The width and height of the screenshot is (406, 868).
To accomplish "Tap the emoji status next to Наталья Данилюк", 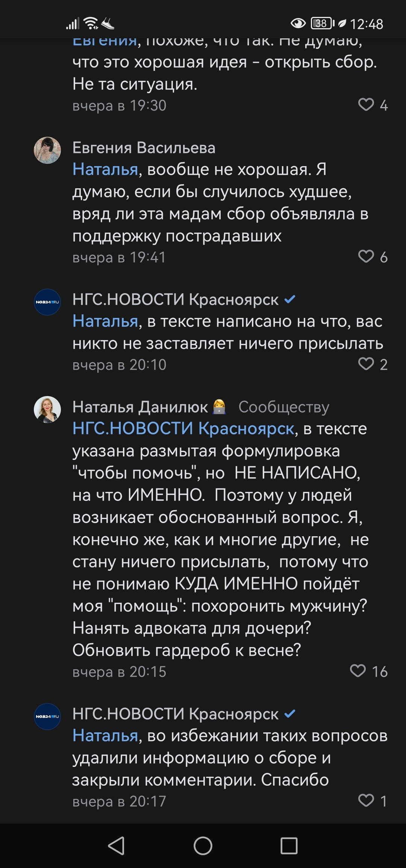I will (x=219, y=407).
